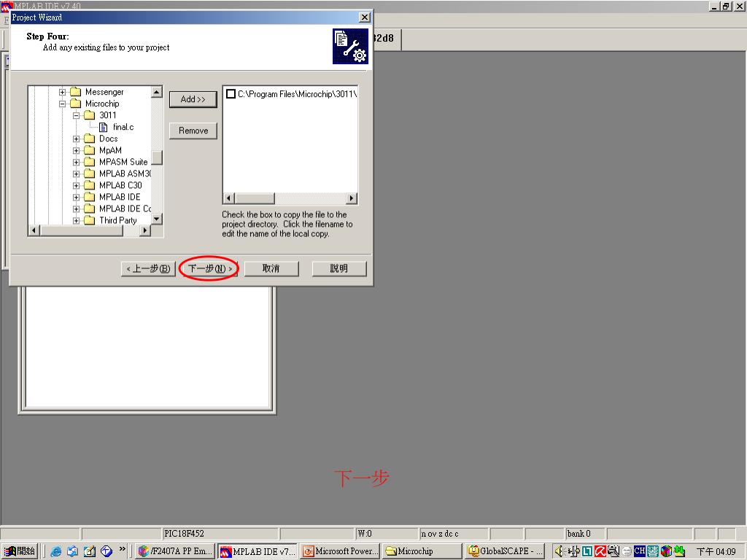The width and height of the screenshot is (747, 560).
Task: Click the 3011 folder icon
Action: (90, 115)
